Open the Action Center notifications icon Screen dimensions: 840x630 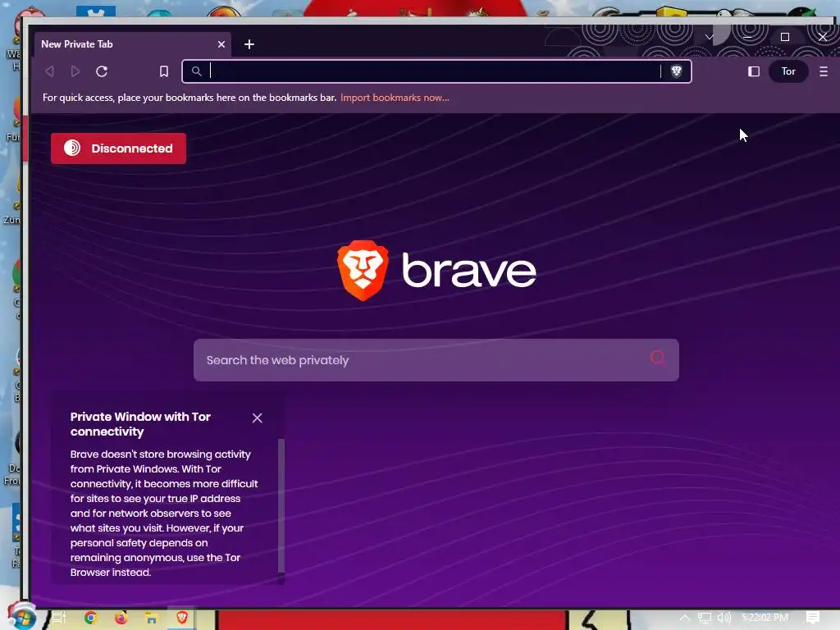(x=813, y=618)
